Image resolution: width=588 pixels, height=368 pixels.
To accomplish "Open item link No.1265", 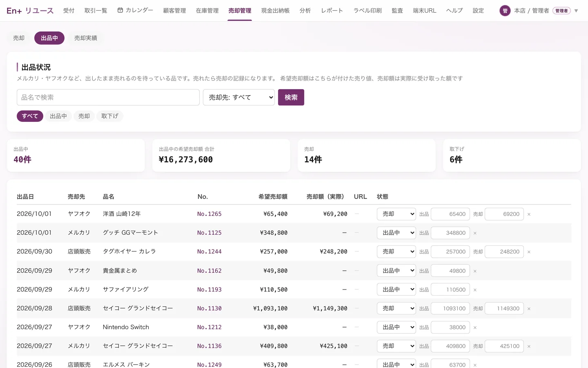I will click(x=209, y=214).
